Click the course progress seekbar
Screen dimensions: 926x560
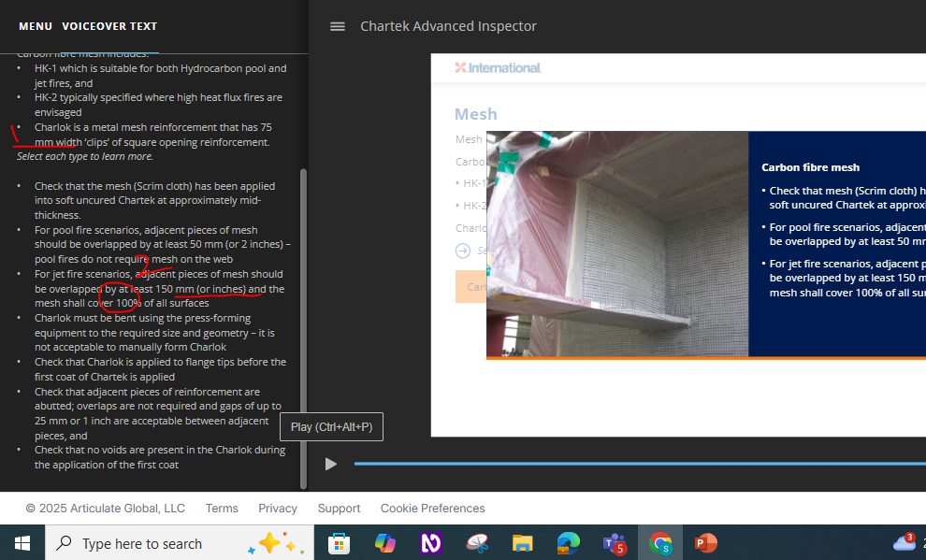pyautogui.click(x=636, y=464)
